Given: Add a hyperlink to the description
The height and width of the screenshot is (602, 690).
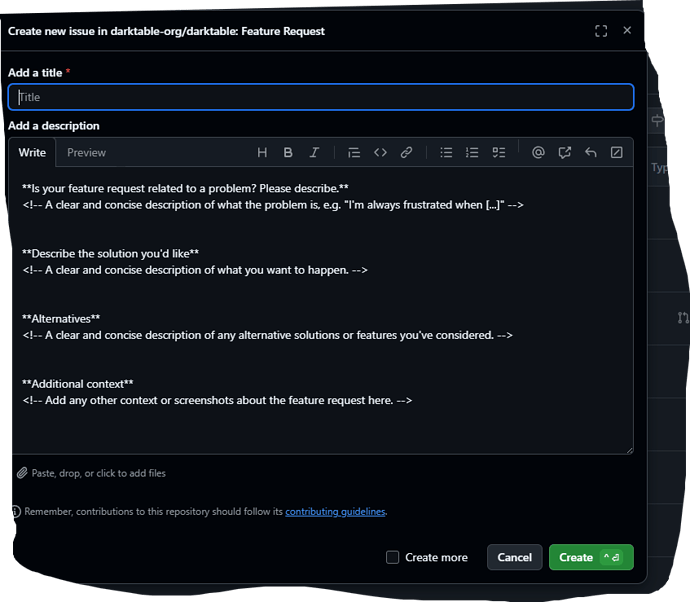Looking at the screenshot, I should (x=406, y=153).
